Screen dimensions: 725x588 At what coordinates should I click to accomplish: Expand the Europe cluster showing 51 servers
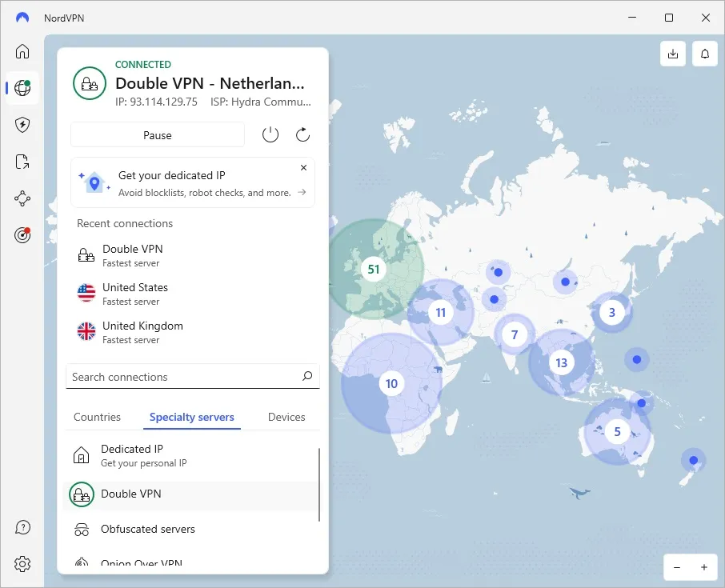click(x=373, y=270)
